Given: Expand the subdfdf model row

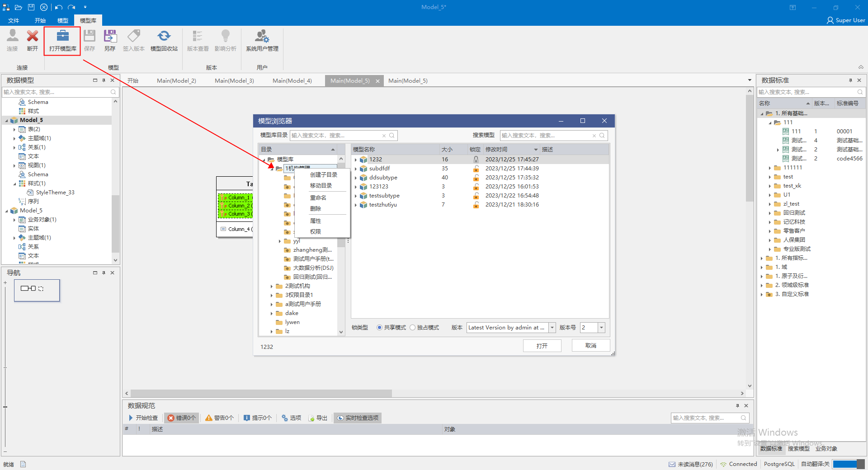Looking at the screenshot, I should [x=356, y=169].
